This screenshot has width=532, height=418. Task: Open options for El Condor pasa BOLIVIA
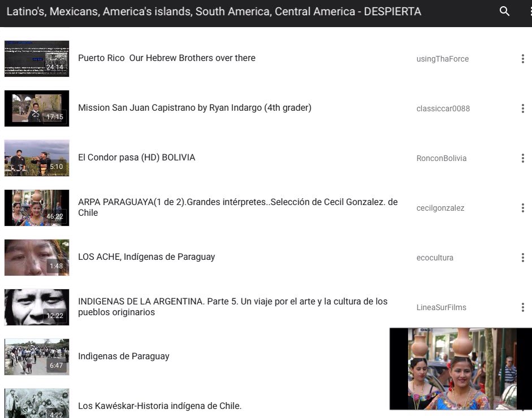pos(523,158)
